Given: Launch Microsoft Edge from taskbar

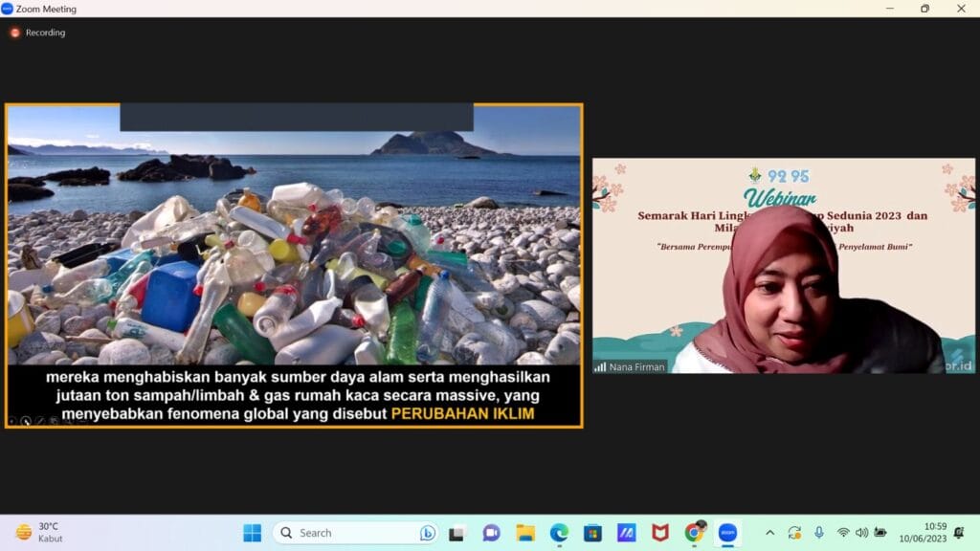Looking at the screenshot, I should click(559, 533).
